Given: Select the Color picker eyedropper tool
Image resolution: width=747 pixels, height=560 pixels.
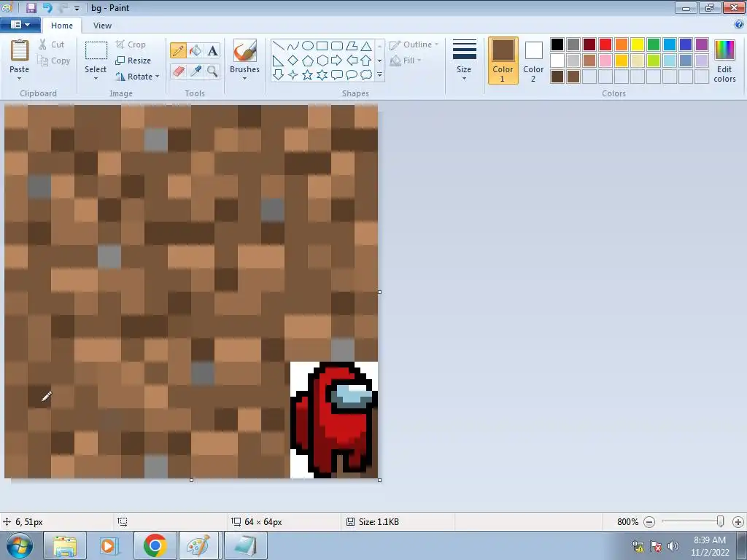Looking at the screenshot, I should click(196, 71).
